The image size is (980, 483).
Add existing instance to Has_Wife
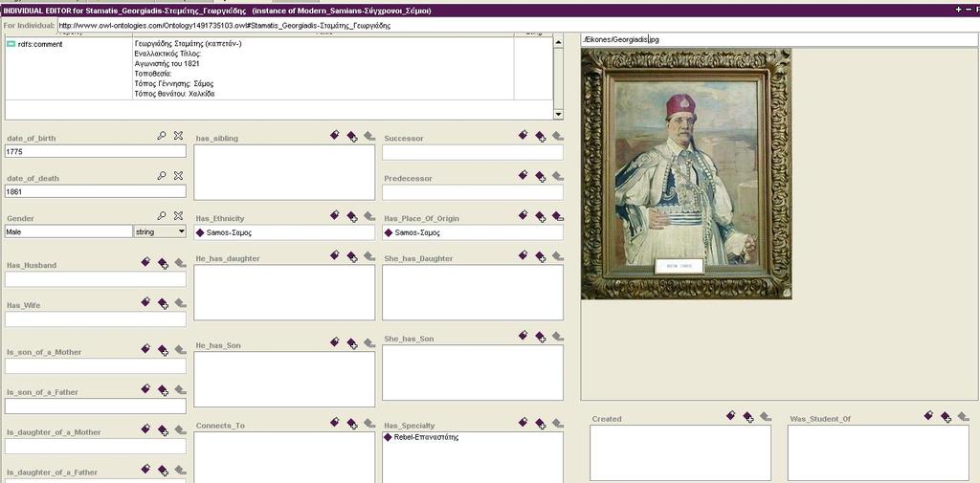(163, 304)
